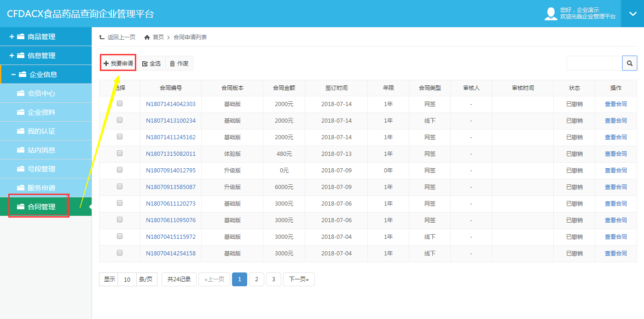644x319 pixels.
Task: Check the box for contract N18071414042303
Action: tap(120, 104)
